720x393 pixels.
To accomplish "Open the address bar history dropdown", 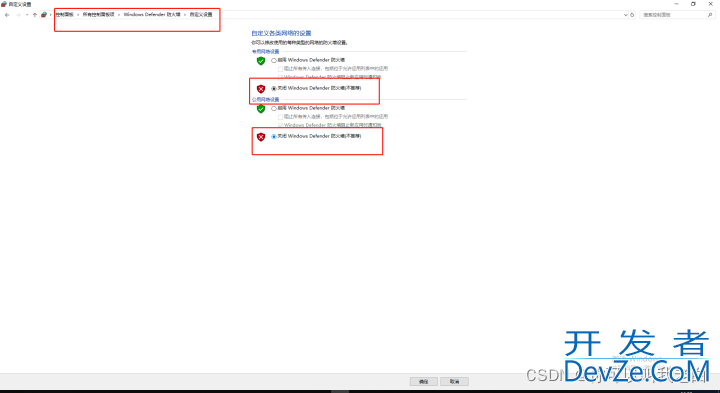I will pos(625,15).
